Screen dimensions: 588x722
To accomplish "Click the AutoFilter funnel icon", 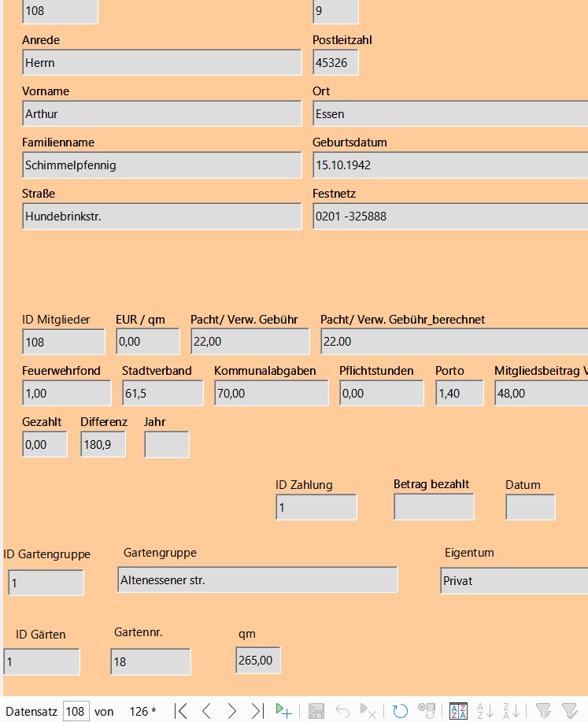I will [x=543, y=711].
